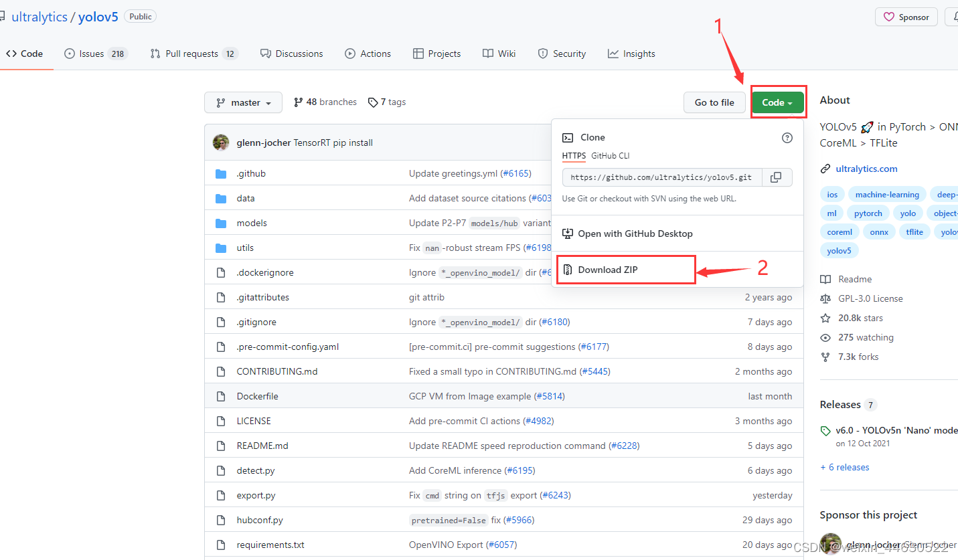Click the export.py file icon
958x560 pixels.
(221, 496)
